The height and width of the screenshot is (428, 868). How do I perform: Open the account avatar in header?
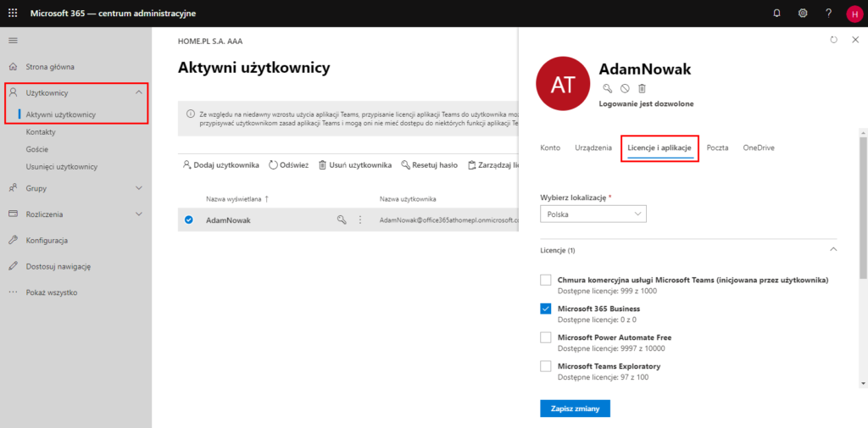pos(854,14)
